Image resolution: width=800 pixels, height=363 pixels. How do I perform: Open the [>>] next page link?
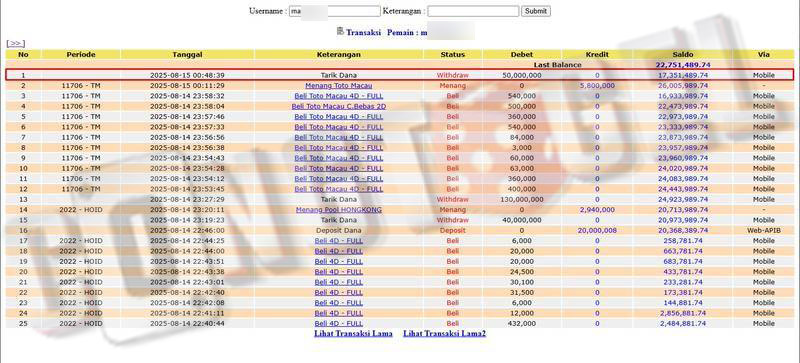[x=16, y=44]
